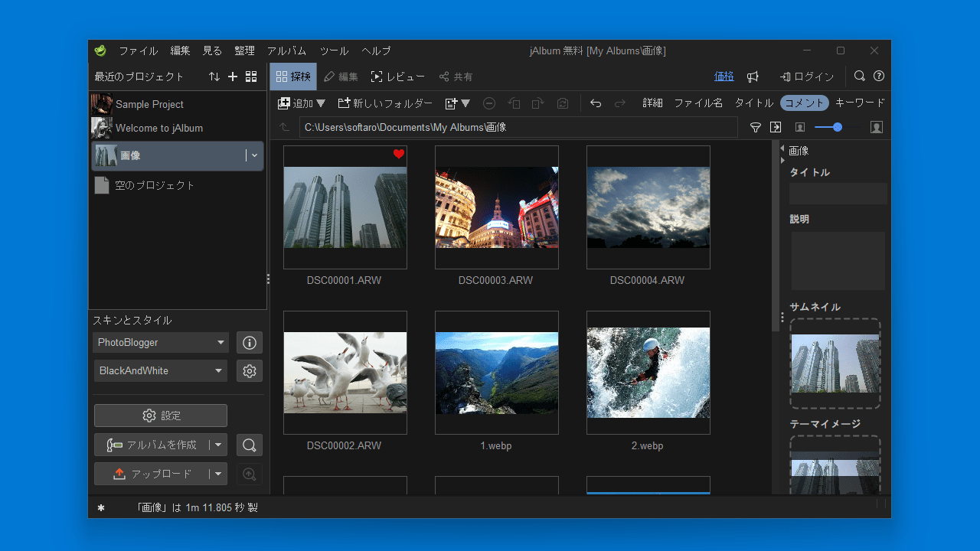The width and height of the screenshot is (980, 551).
Task: Click the red heart on DSC00001.ARW
Action: (398, 154)
